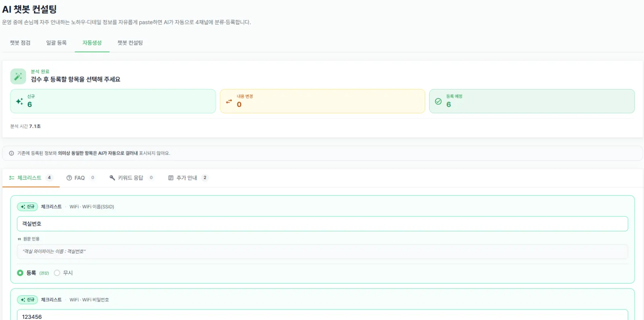
Task: Select the 자동생성 tab
Action: pos(92,43)
